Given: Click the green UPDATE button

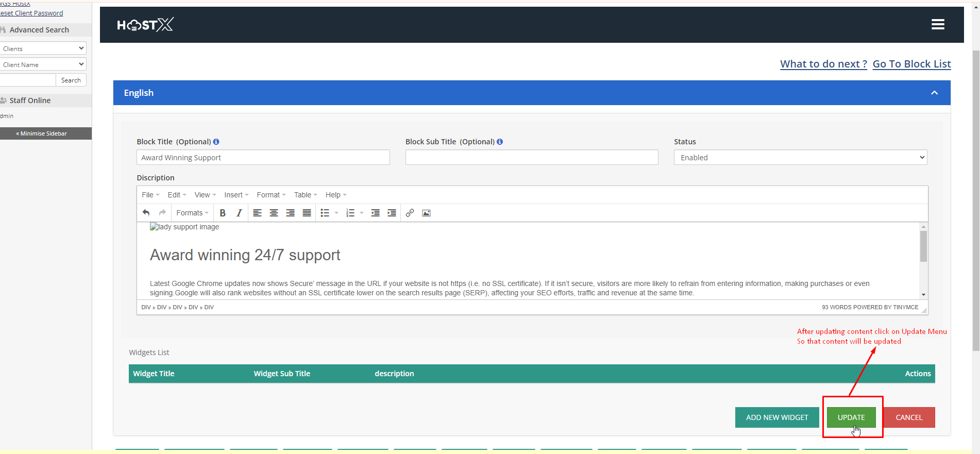Looking at the screenshot, I should coord(851,417).
